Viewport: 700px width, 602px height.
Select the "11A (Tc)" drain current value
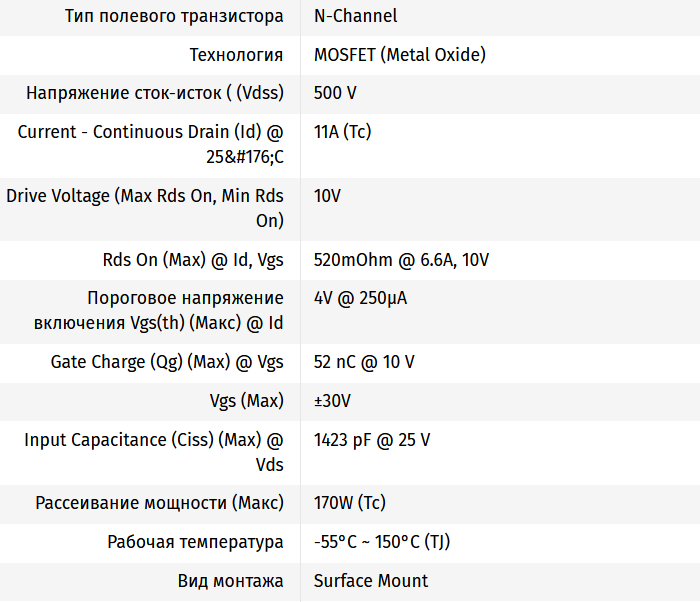pyautogui.click(x=343, y=132)
